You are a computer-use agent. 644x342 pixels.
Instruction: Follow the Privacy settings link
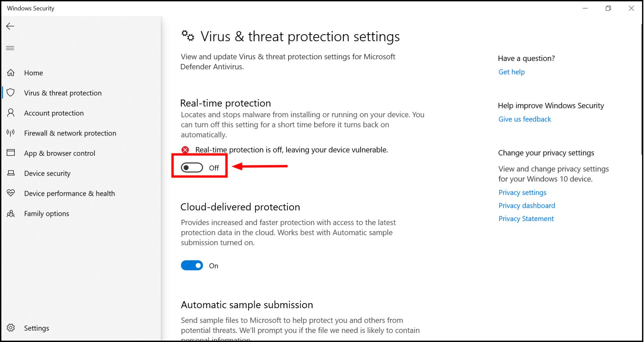point(522,192)
